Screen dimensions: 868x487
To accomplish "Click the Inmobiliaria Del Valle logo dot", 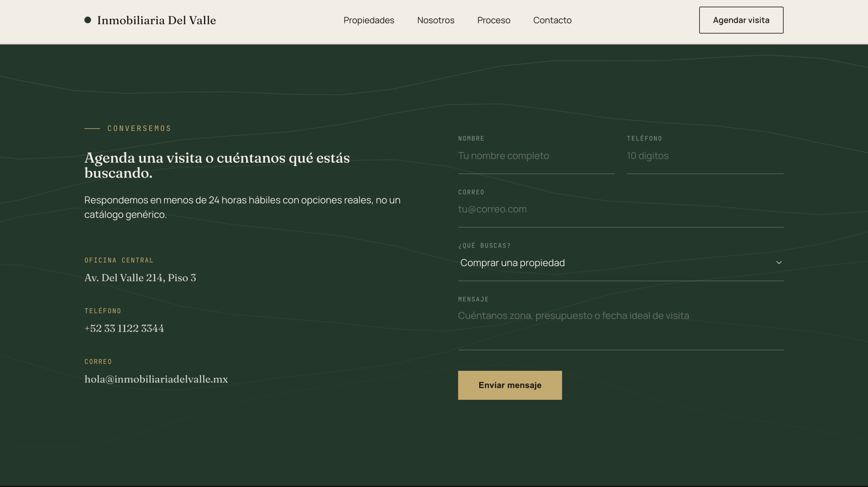I will tap(88, 20).
